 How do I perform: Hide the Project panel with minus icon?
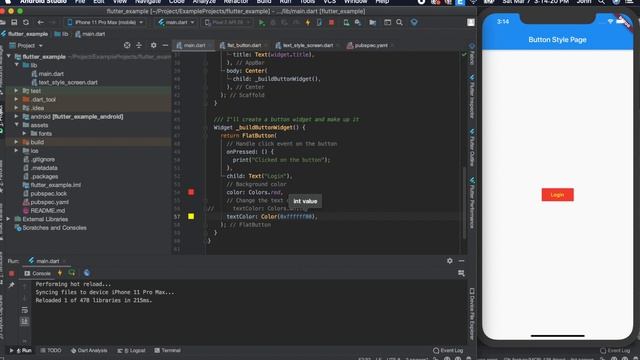(165, 45)
